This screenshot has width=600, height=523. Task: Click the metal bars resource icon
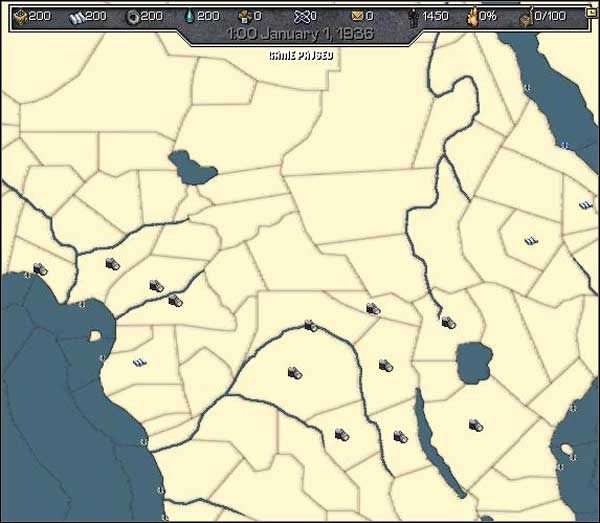(x=74, y=16)
